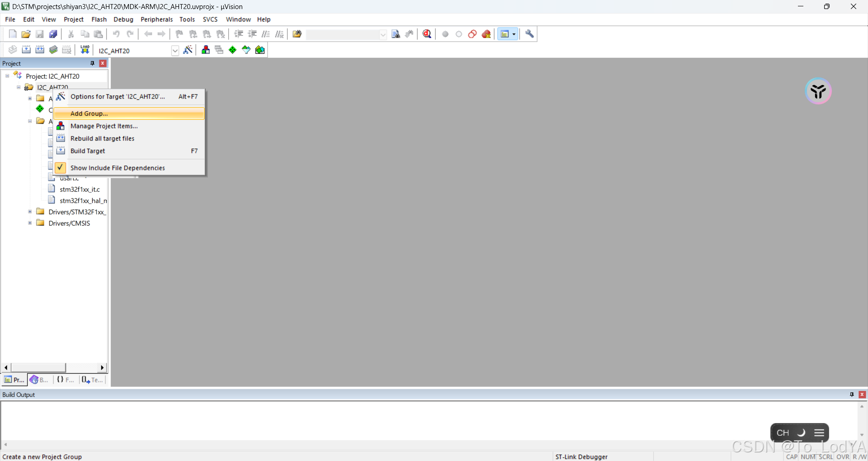Screen dimensions: 868x461
Task: Choose Rebuild all target files menu entry
Action: pyautogui.click(x=129, y=138)
